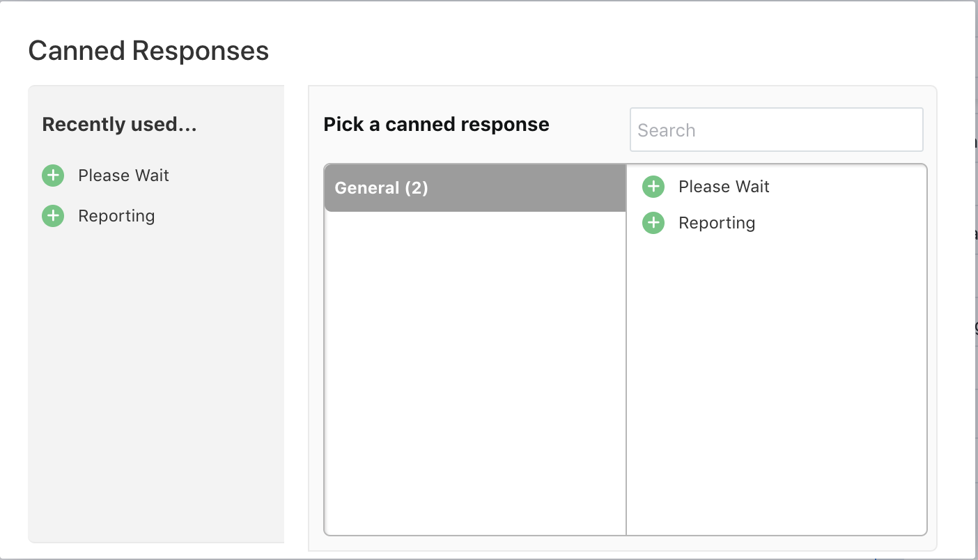
Task: Click the green plus icon beside Please Wait under Recently used
Action: (52, 176)
